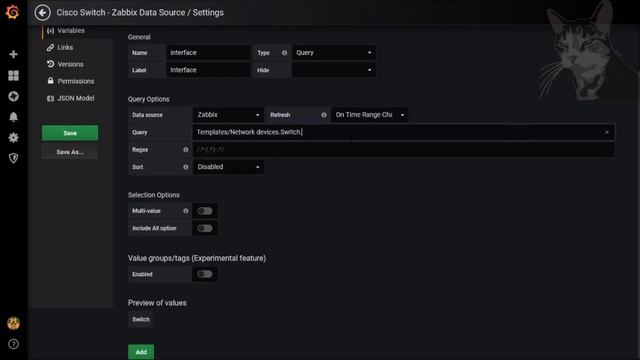Open the Alerting bell icon
Image resolution: width=640 pixels, height=360 pixels.
point(13,117)
